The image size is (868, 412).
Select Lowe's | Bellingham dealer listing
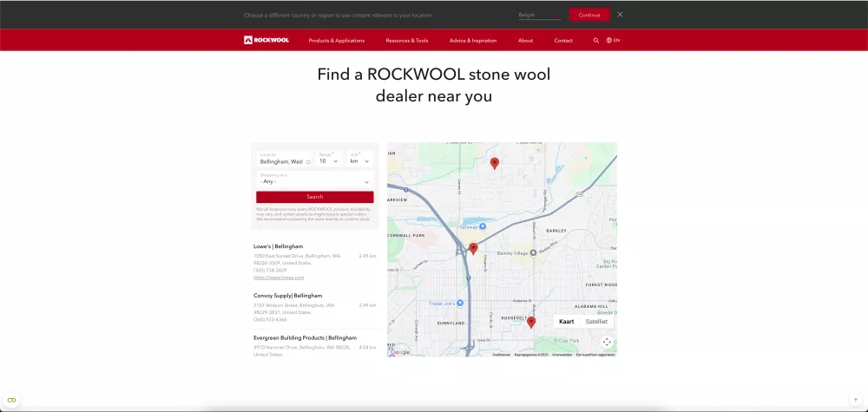(x=278, y=246)
